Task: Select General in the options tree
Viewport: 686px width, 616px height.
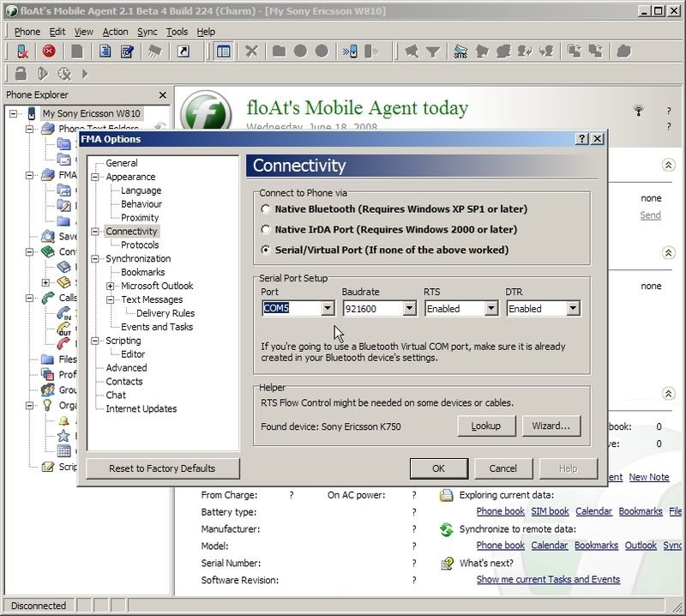Action: (122, 163)
